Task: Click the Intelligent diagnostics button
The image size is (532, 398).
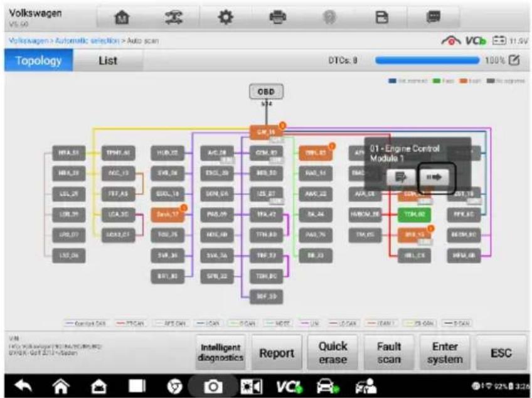Action: coord(221,353)
